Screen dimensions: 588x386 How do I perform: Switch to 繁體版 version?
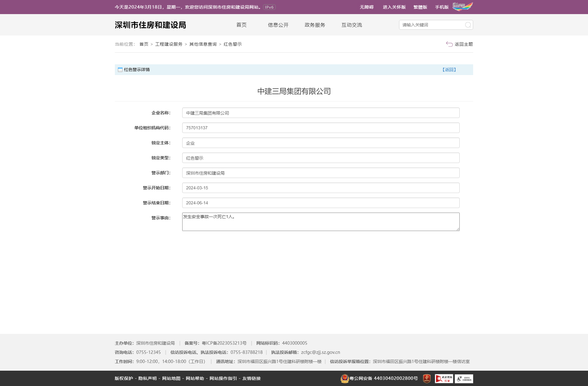click(420, 7)
